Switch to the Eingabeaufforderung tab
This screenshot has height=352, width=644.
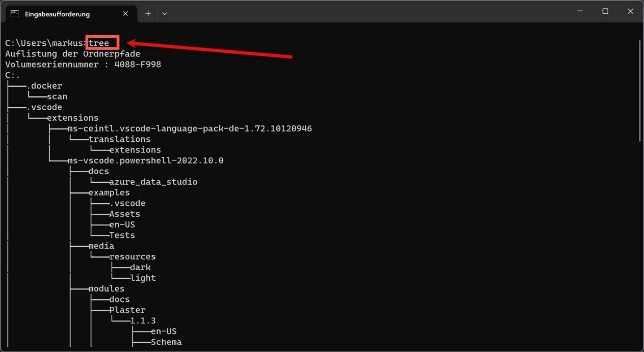[57, 14]
